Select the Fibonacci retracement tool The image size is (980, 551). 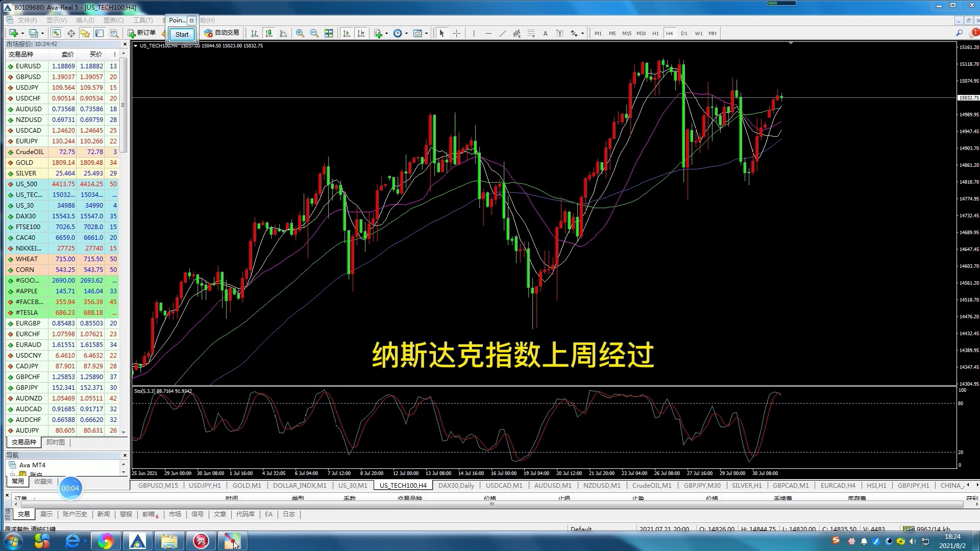[x=531, y=33]
